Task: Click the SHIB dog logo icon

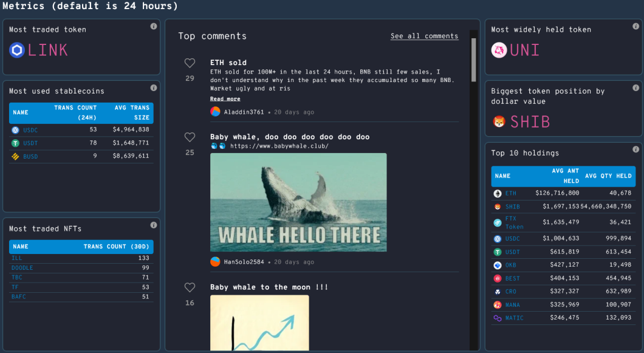Action: pyautogui.click(x=499, y=122)
